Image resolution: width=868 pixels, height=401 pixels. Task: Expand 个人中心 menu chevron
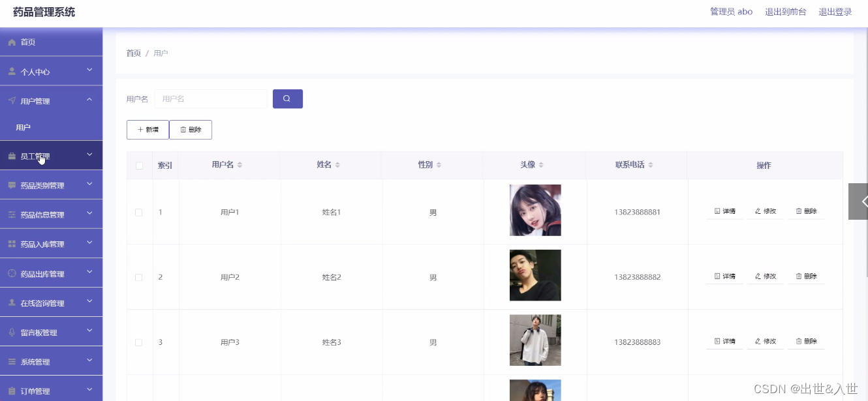(89, 70)
